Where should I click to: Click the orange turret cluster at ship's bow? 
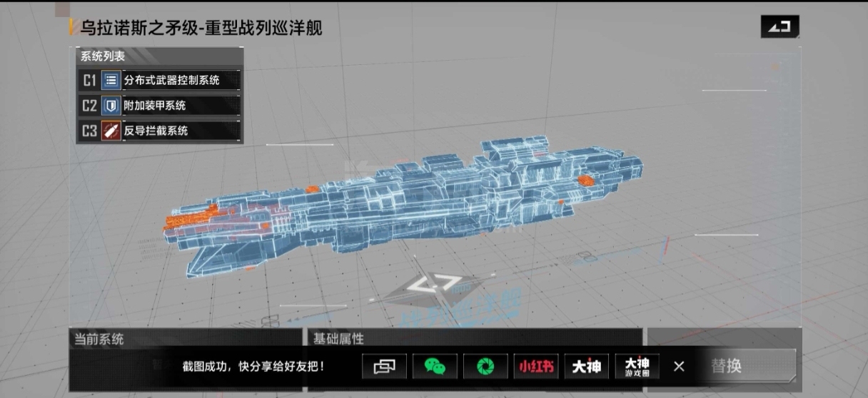(x=191, y=217)
